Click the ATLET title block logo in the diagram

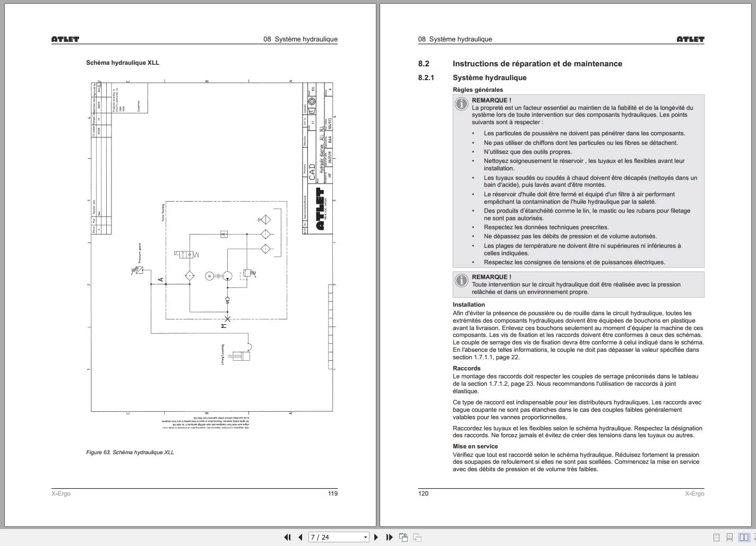tap(320, 209)
